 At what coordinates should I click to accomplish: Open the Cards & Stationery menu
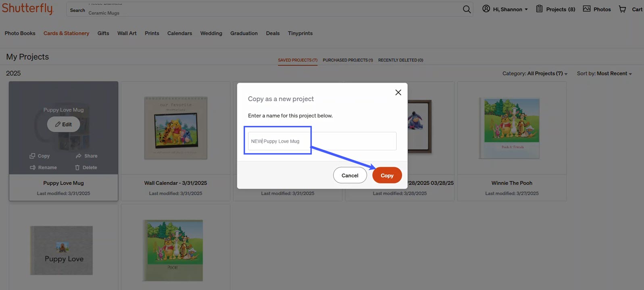(66, 33)
